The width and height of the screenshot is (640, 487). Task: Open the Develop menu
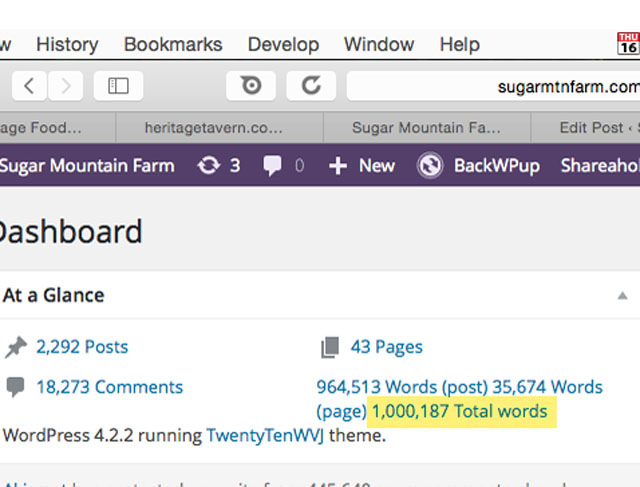pos(283,44)
